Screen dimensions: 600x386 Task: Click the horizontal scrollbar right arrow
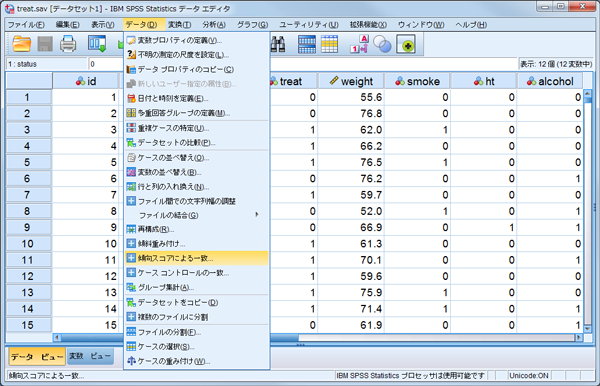(x=579, y=337)
